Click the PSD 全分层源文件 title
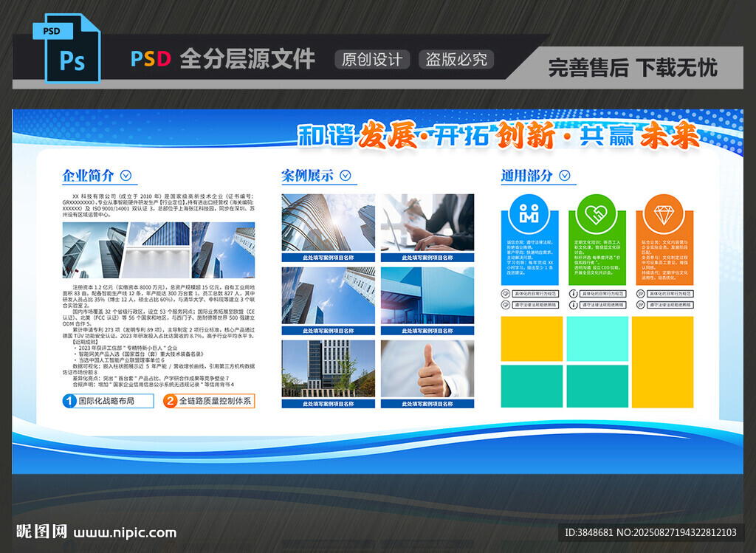Image resolution: width=756 pixels, height=553 pixels. (x=223, y=59)
